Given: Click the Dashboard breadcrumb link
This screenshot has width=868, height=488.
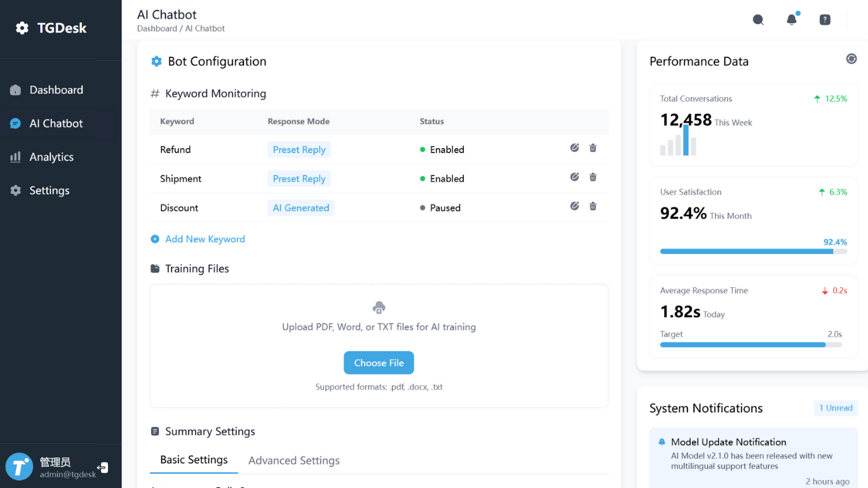Looking at the screenshot, I should point(157,29).
